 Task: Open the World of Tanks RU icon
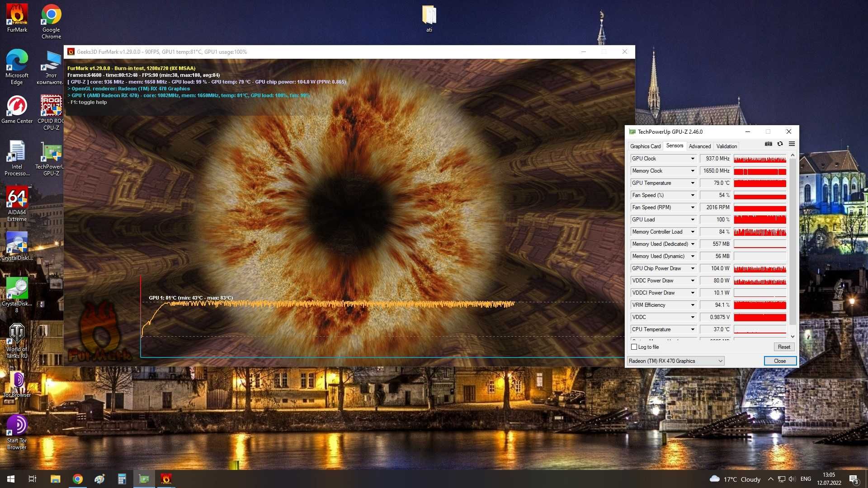pos(17,341)
